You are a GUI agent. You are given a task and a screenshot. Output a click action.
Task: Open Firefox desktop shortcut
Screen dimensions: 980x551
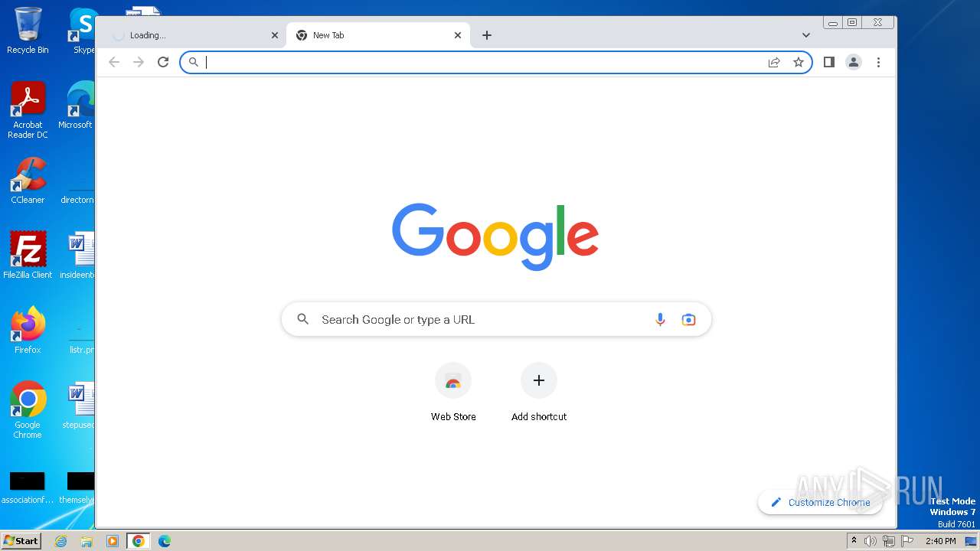(x=28, y=330)
